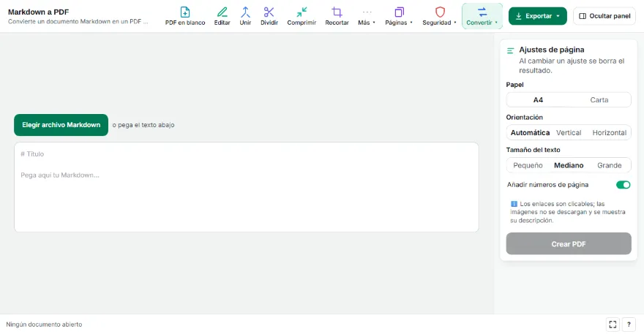Choose Horizontal orientation

(x=609, y=132)
